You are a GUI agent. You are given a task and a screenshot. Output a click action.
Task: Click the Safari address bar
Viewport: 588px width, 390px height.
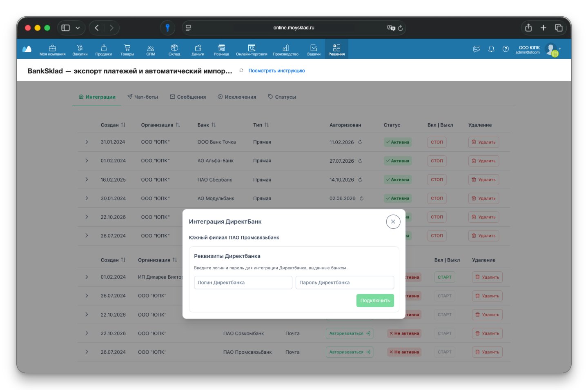[x=294, y=28]
